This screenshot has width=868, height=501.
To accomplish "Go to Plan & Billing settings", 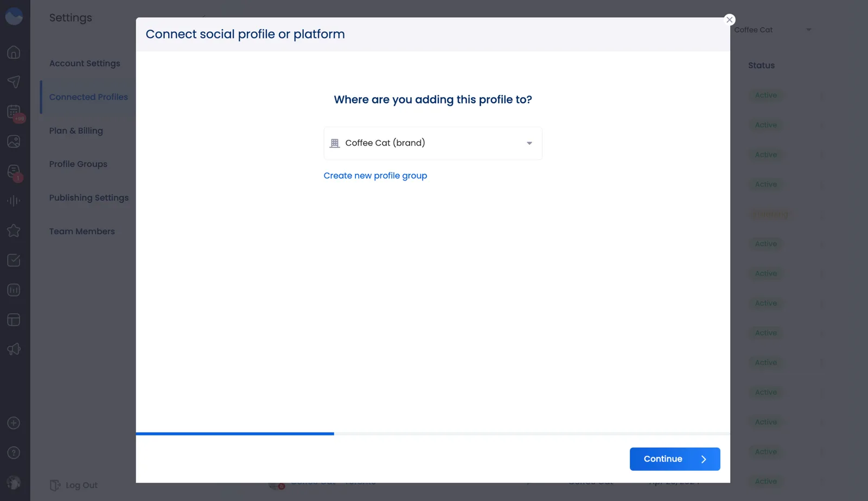I will click(76, 131).
